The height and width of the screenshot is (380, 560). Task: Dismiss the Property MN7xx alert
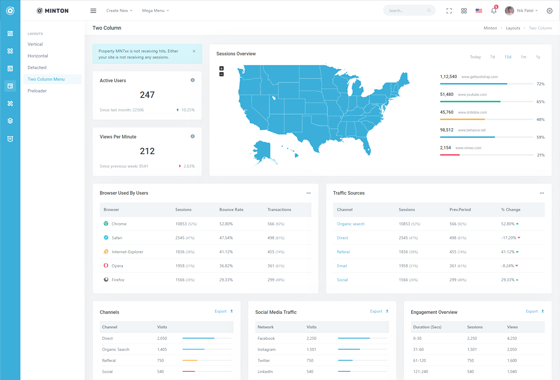(194, 51)
